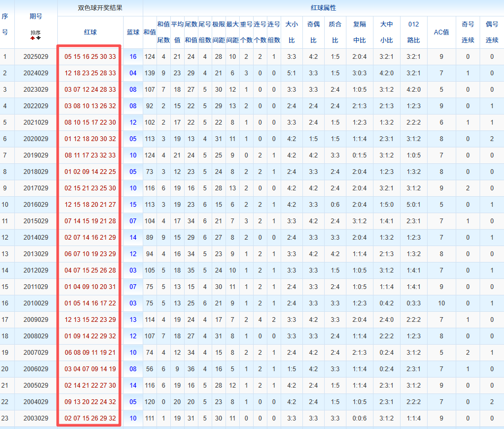Click the 和值 column header next to 蓝球
Screen dimensions: 504x429
tap(150, 32)
